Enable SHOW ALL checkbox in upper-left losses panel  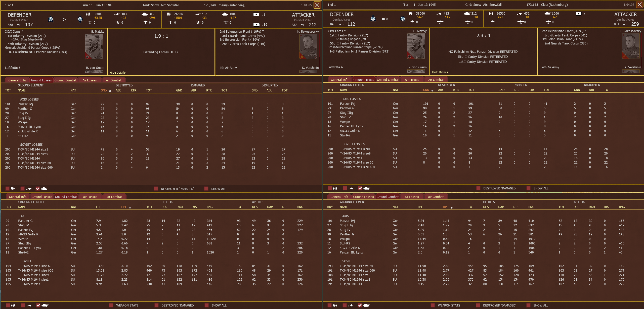tap(206, 189)
